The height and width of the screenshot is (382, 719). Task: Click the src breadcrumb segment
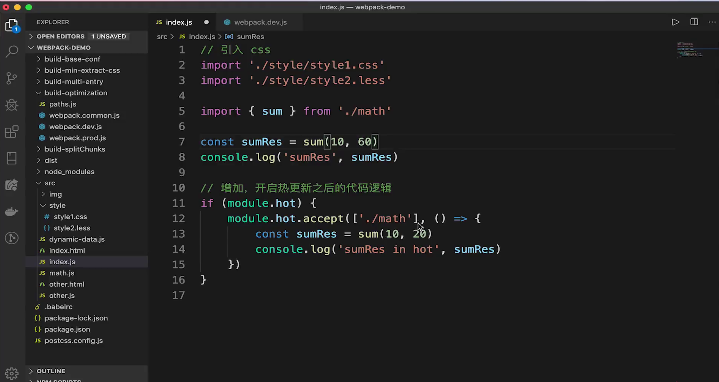(x=162, y=37)
